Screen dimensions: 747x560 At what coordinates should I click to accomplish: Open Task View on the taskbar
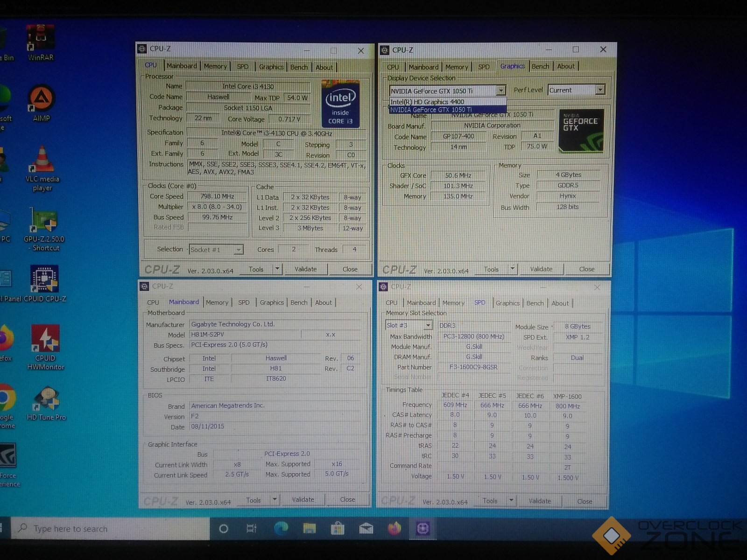tap(252, 529)
